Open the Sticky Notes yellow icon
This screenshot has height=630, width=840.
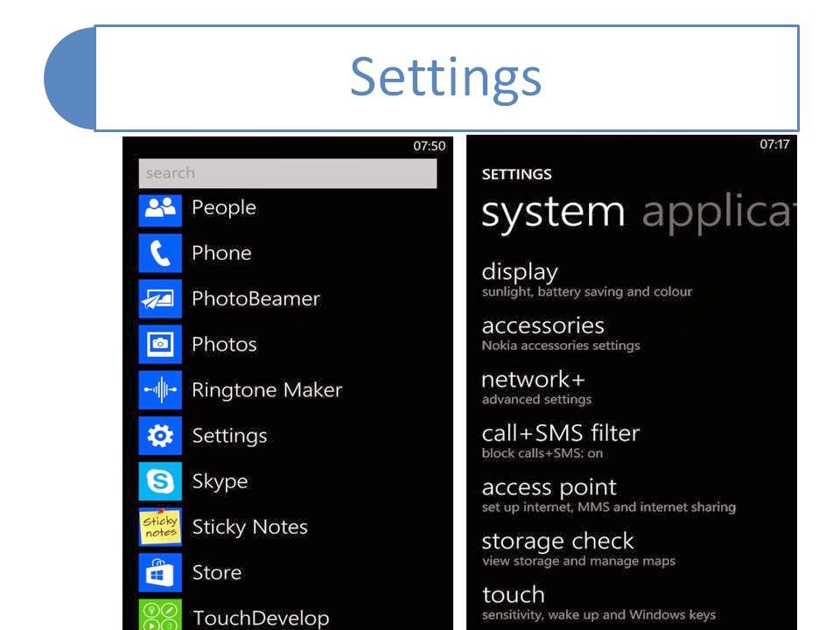(x=160, y=527)
